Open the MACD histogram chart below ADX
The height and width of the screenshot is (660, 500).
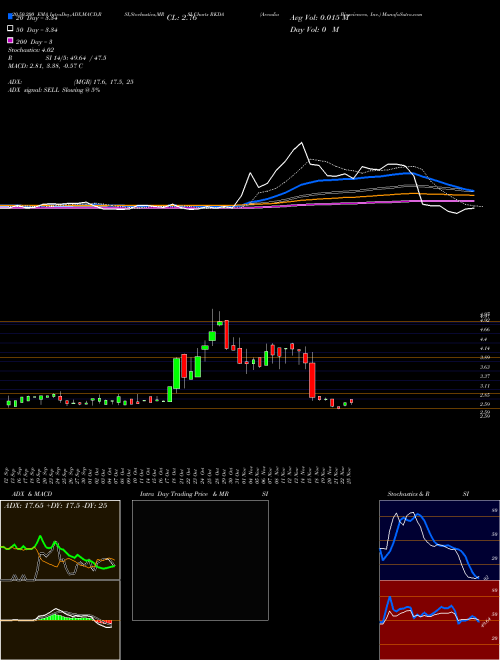click(60, 620)
